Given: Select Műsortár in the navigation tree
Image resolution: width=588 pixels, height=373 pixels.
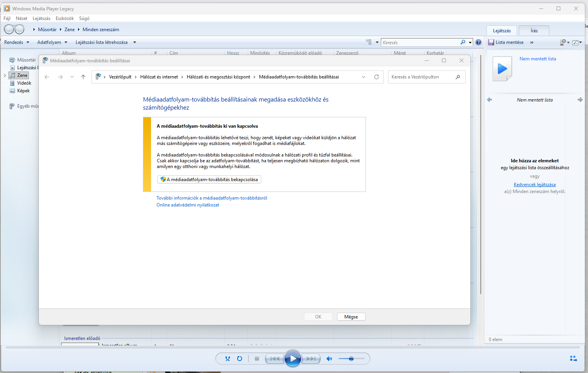Looking at the screenshot, I should pos(26,60).
